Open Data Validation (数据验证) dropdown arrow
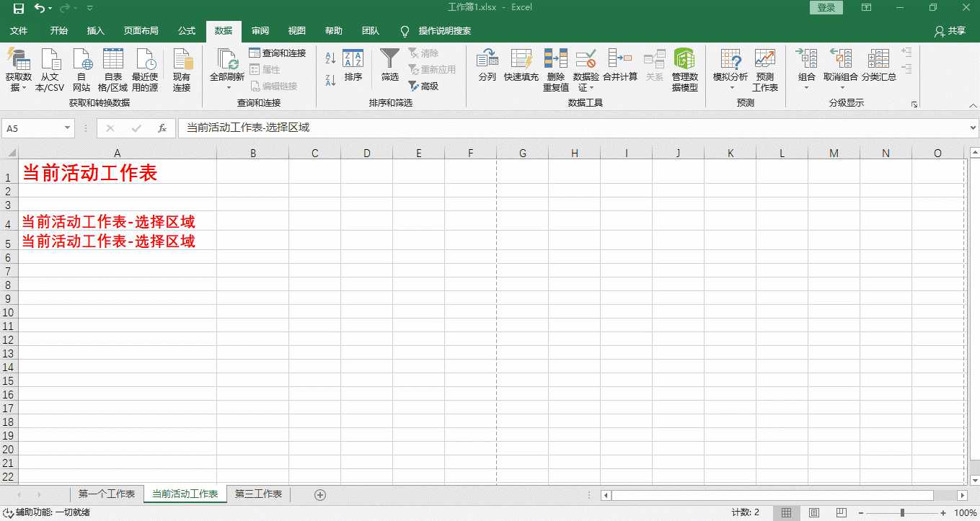 pyautogui.click(x=592, y=88)
